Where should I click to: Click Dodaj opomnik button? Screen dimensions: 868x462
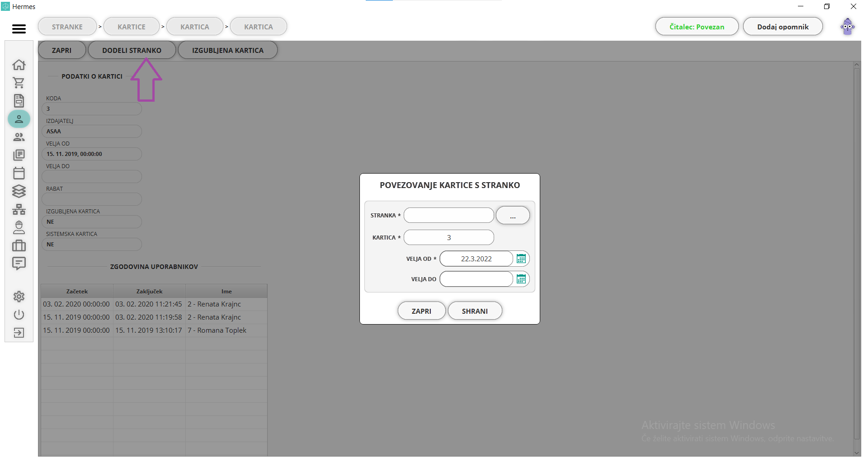point(783,27)
